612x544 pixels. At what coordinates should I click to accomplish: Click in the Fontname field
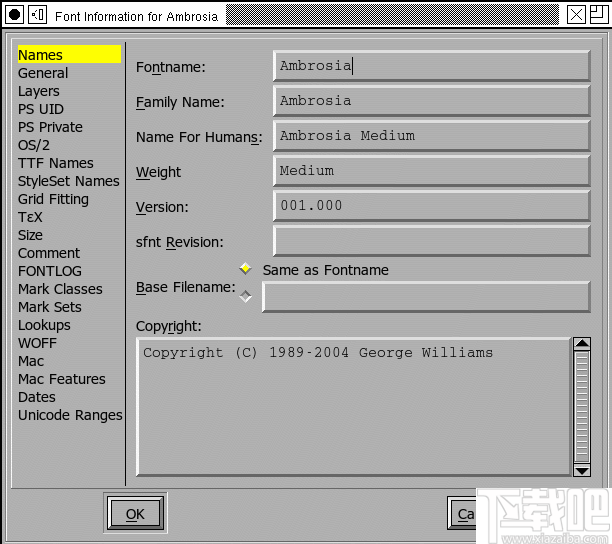coord(432,66)
